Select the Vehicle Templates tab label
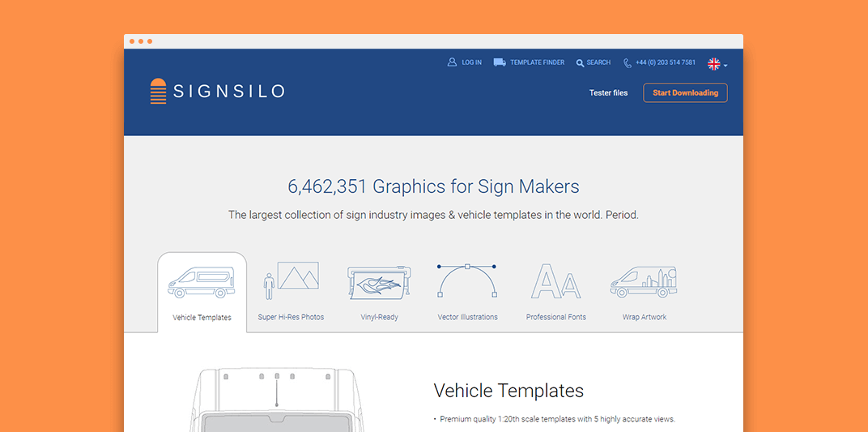 202,318
